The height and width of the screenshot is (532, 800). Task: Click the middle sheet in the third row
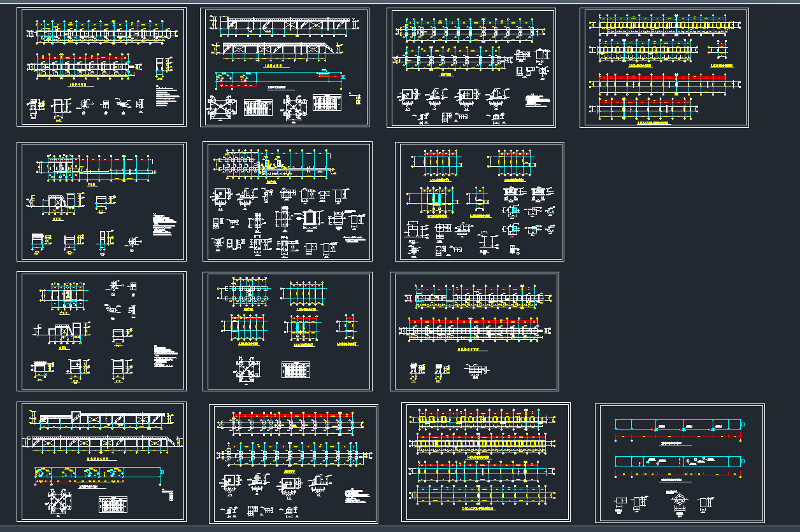[x=287, y=332]
